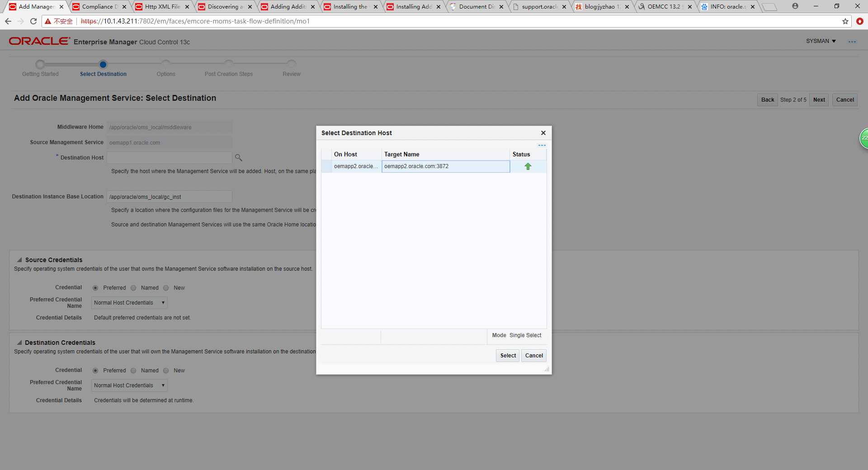Switch to the Compliance browser tab
Viewport: 868px width, 470px height.
pyautogui.click(x=99, y=7)
